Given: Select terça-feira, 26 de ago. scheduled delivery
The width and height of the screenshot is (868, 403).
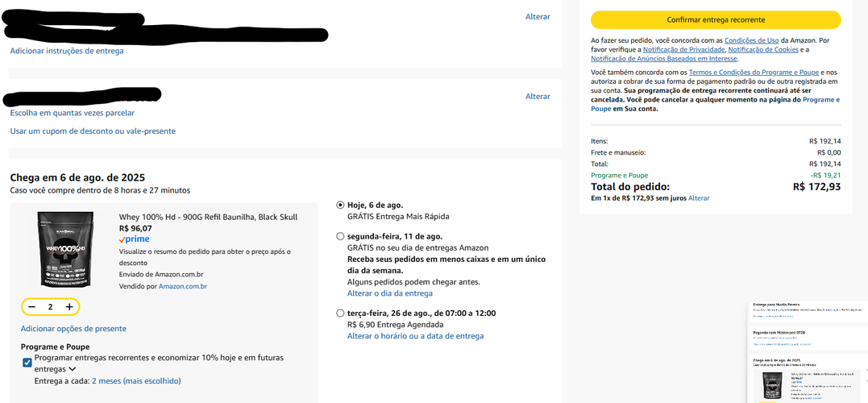Looking at the screenshot, I should pos(340,314).
